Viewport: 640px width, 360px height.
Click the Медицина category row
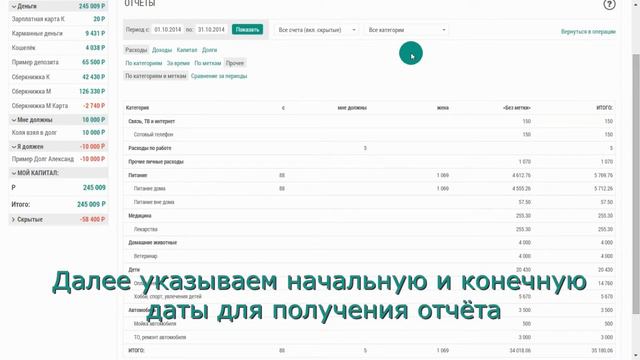(369, 216)
